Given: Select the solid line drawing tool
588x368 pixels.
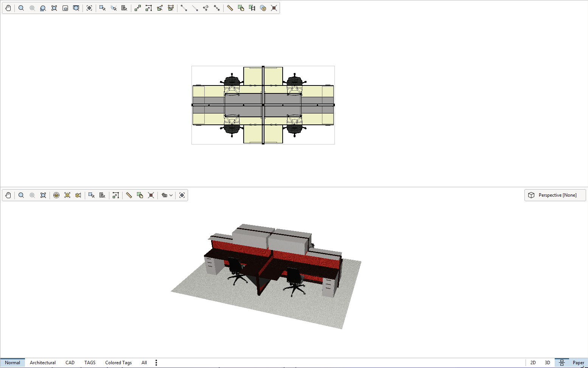Looking at the screenshot, I should point(184,8).
